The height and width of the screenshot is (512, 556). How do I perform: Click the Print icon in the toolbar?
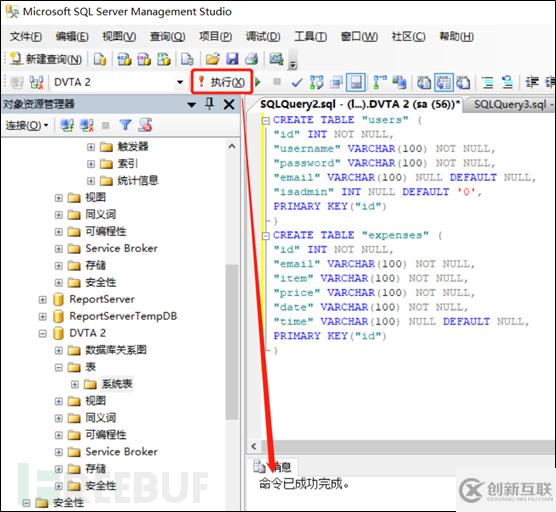tap(251, 59)
